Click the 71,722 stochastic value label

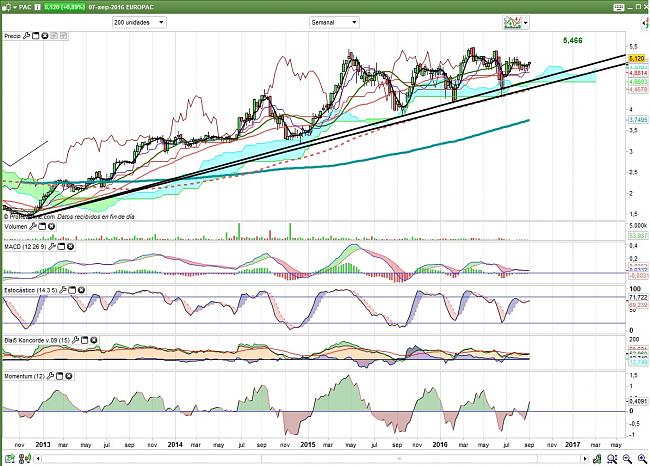(638, 297)
